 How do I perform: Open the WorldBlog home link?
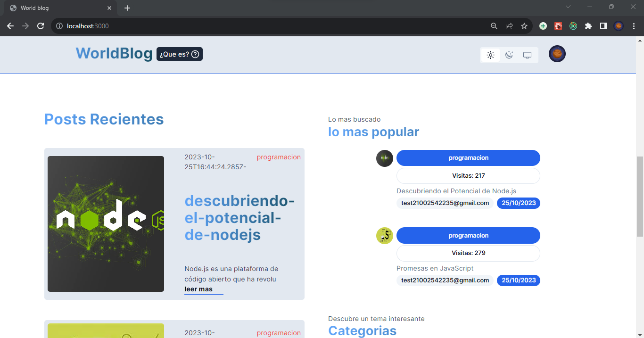coord(114,53)
